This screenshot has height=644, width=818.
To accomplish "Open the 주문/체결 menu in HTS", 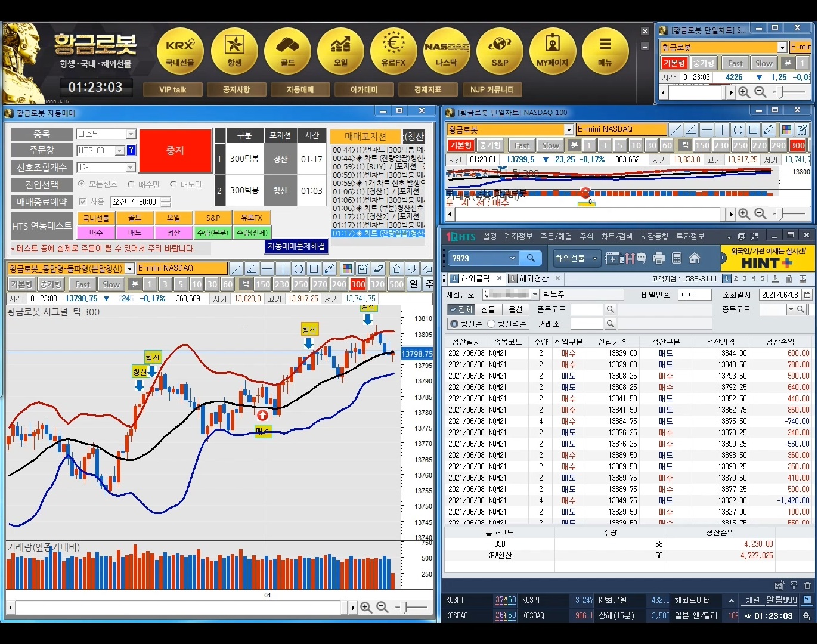I will coord(556,237).
